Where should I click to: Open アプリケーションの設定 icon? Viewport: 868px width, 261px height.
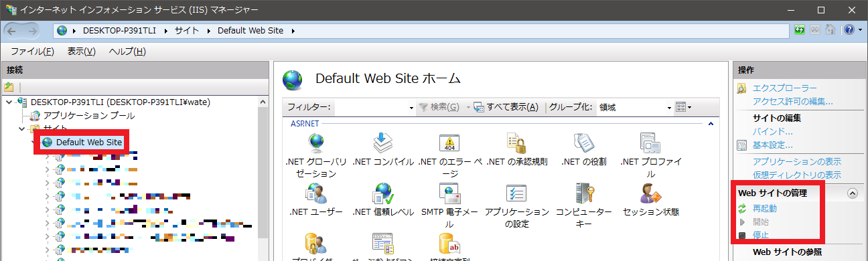pos(516,193)
